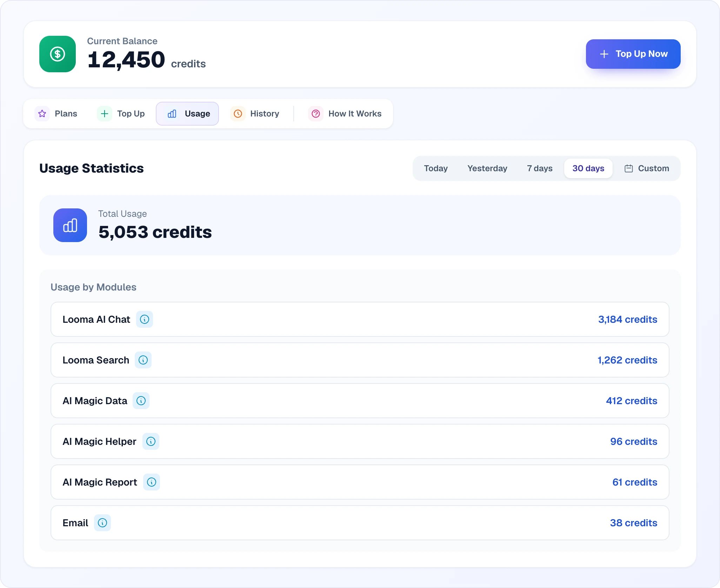
Task: Click the question mark icon beside How It Works
Action: pyautogui.click(x=316, y=114)
